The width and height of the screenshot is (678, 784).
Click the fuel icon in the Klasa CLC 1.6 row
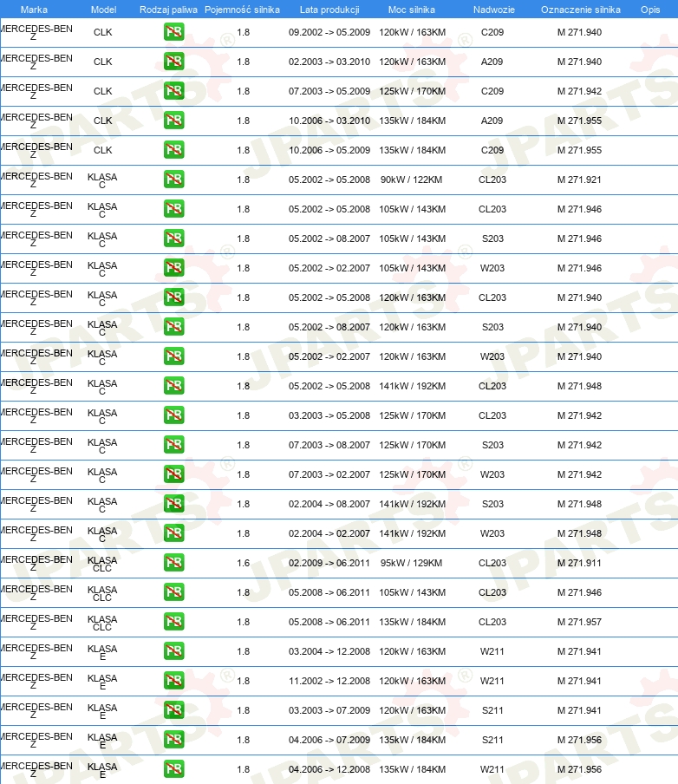(x=174, y=563)
